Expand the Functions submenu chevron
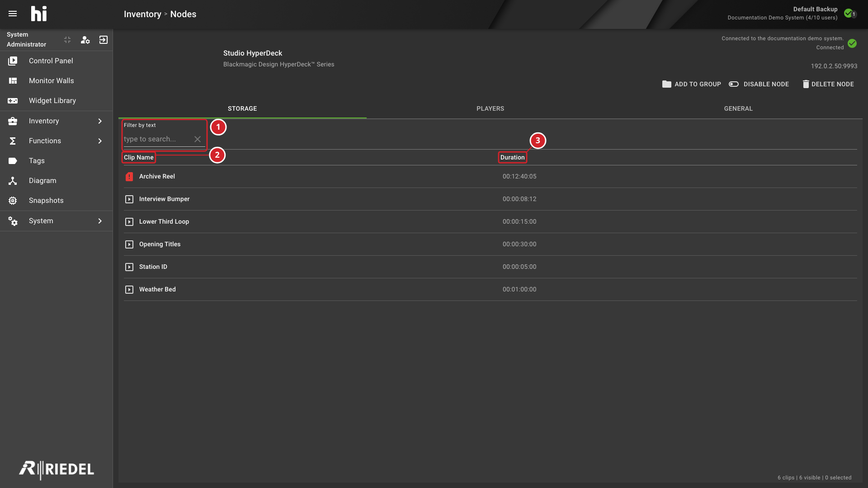Image resolution: width=868 pixels, height=488 pixels. (x=100, y=141)
